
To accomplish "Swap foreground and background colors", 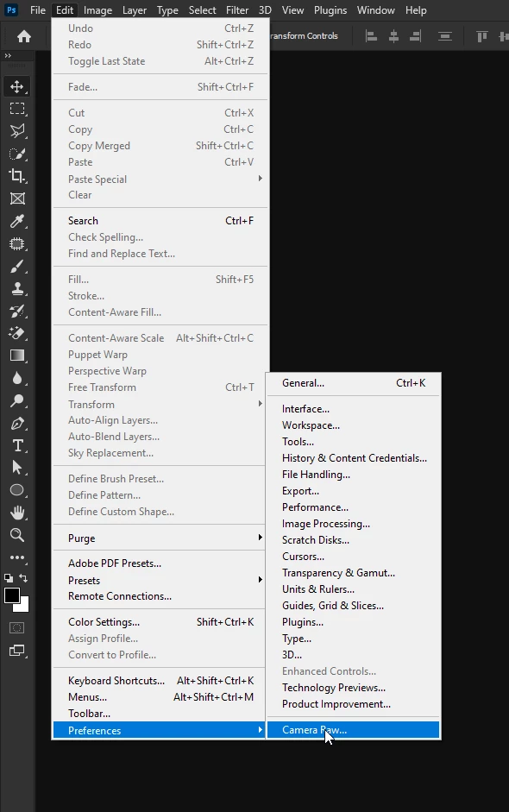I will click(23, 578).
